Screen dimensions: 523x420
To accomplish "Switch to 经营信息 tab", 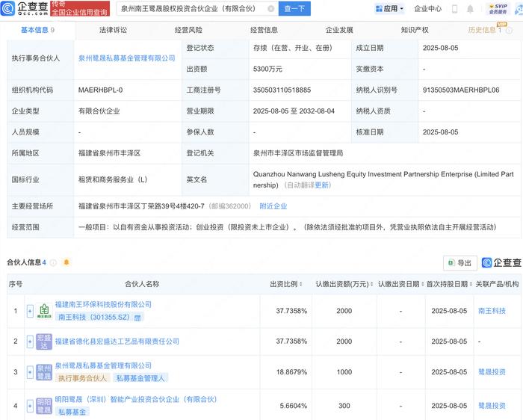I will [264, 30].
